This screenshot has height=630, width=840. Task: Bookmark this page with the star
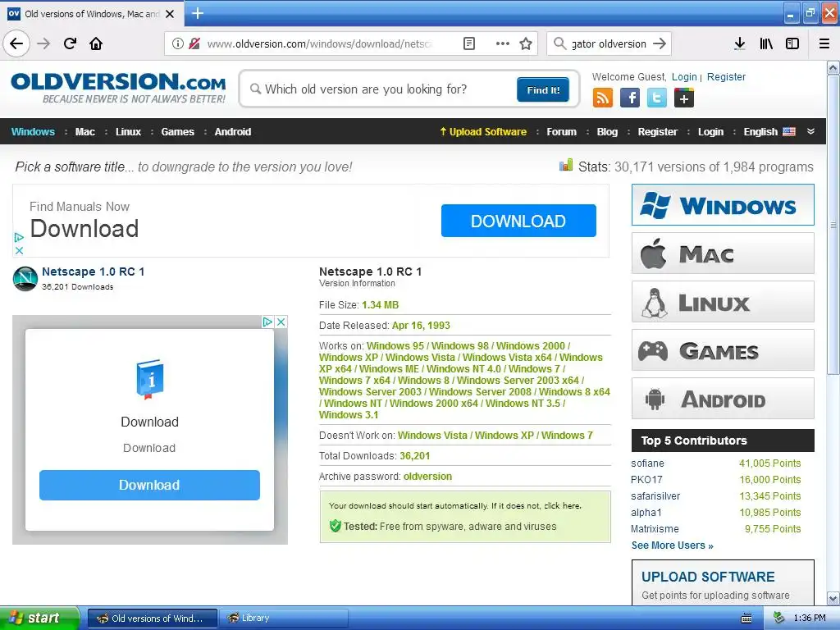[526, 43]
